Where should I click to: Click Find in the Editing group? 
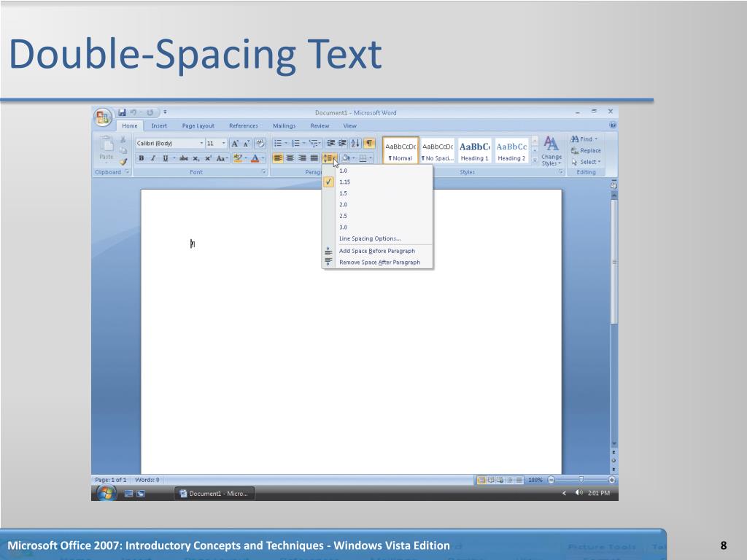[584, 139]
